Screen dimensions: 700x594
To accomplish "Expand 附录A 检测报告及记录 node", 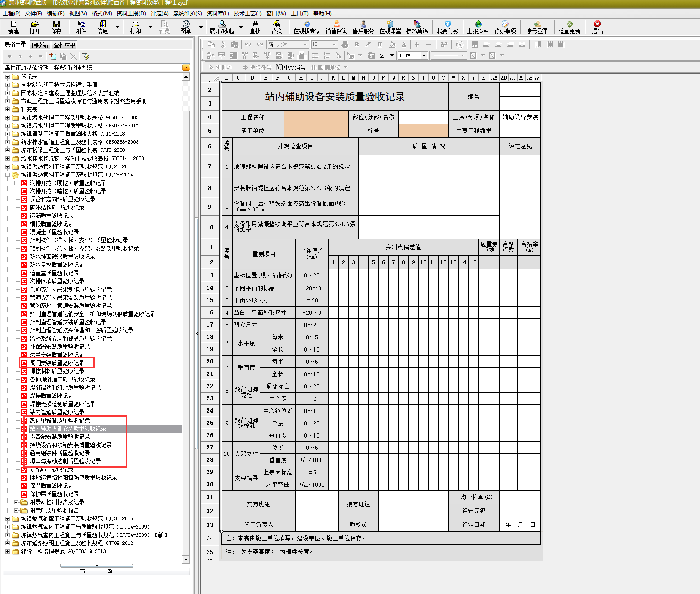I will (16, 502).
